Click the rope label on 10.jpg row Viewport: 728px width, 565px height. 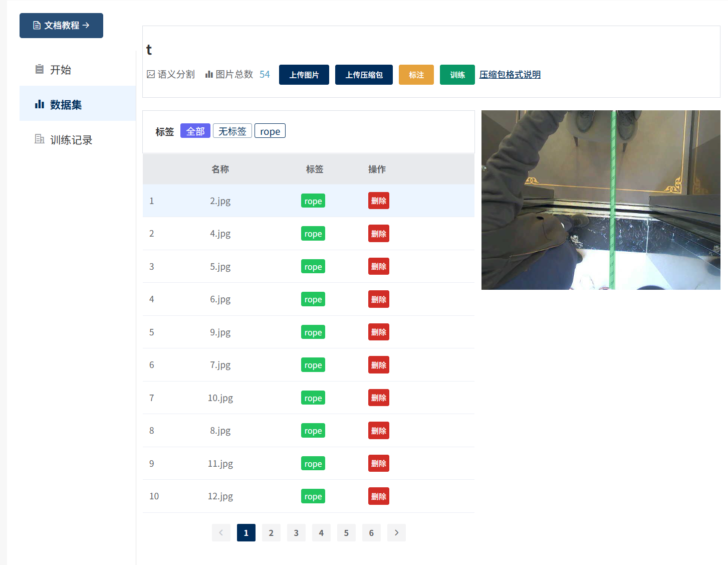pos(313,398)
